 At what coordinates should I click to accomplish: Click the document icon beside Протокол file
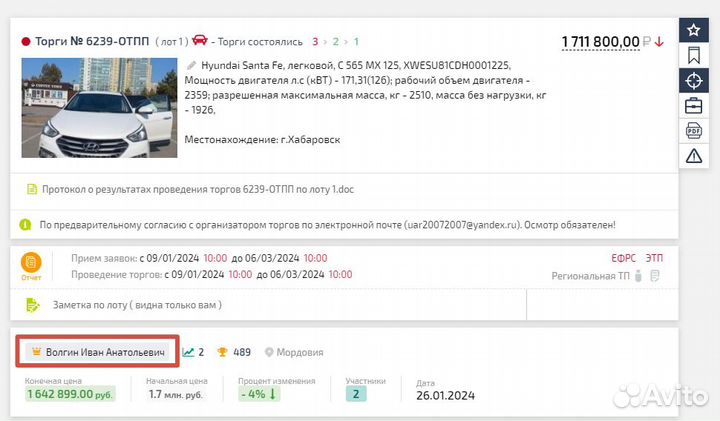tap(32, 189)
